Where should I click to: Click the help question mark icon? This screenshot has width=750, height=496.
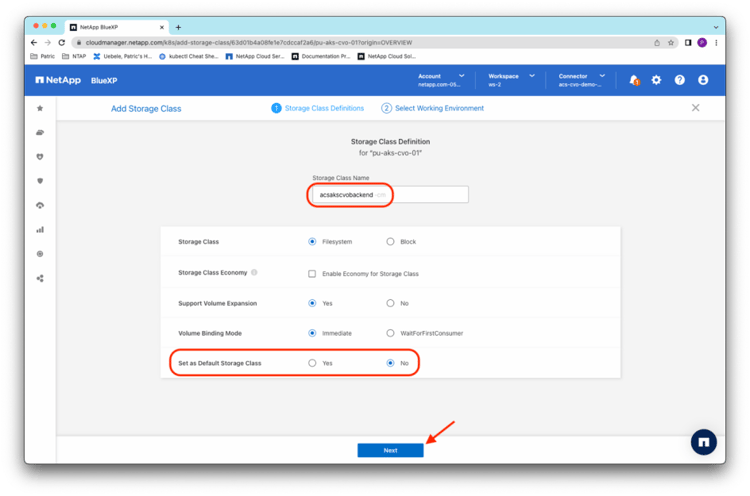click(x=680, y=80)
